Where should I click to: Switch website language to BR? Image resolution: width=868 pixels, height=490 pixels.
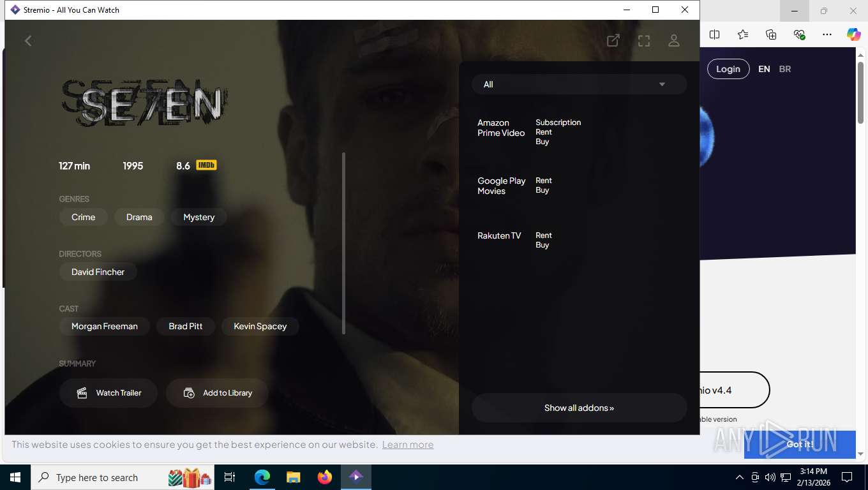tap(785, 69)
